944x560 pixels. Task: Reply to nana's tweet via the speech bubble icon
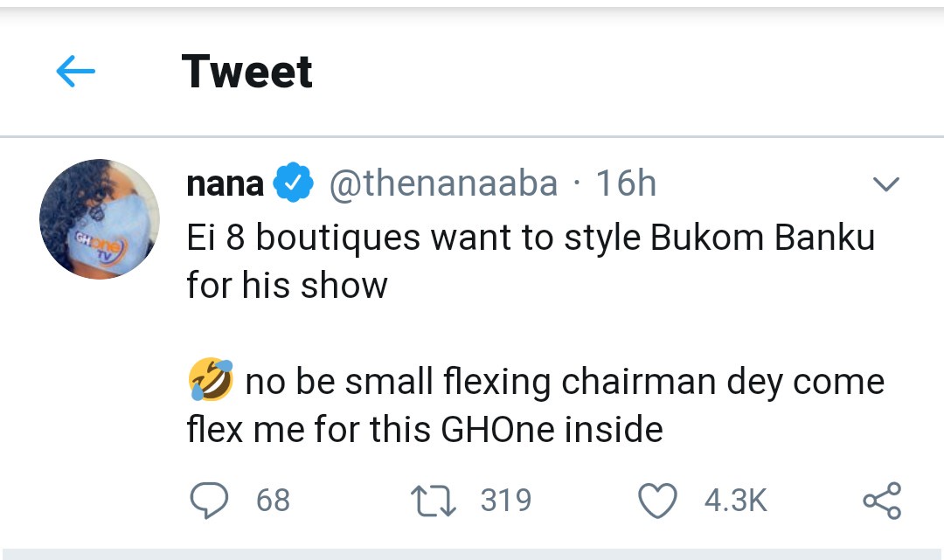(209, 501)
